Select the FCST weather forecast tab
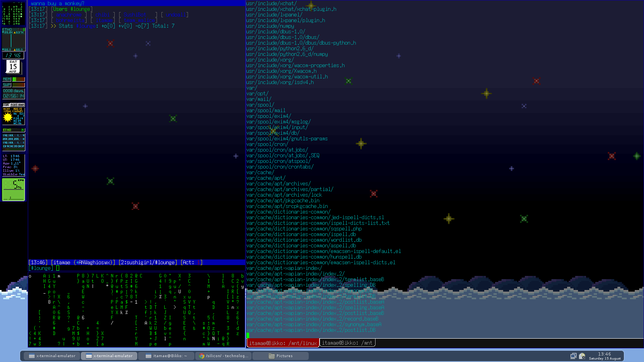The width and height of the screenshot is (644, 362). pos(14,105)
